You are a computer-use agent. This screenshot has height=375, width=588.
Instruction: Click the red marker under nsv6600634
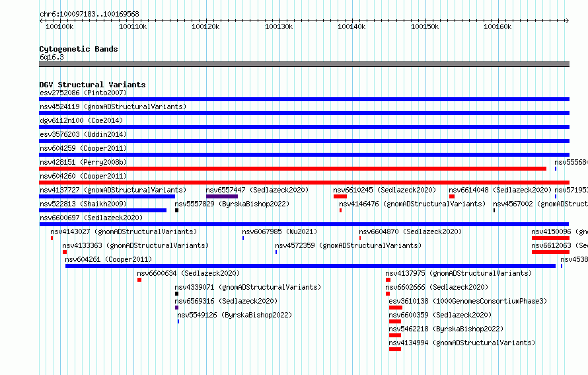[139, 280]
